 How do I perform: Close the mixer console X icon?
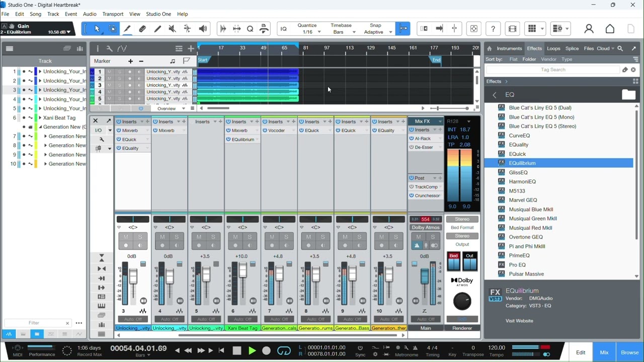tap(95, 121)
